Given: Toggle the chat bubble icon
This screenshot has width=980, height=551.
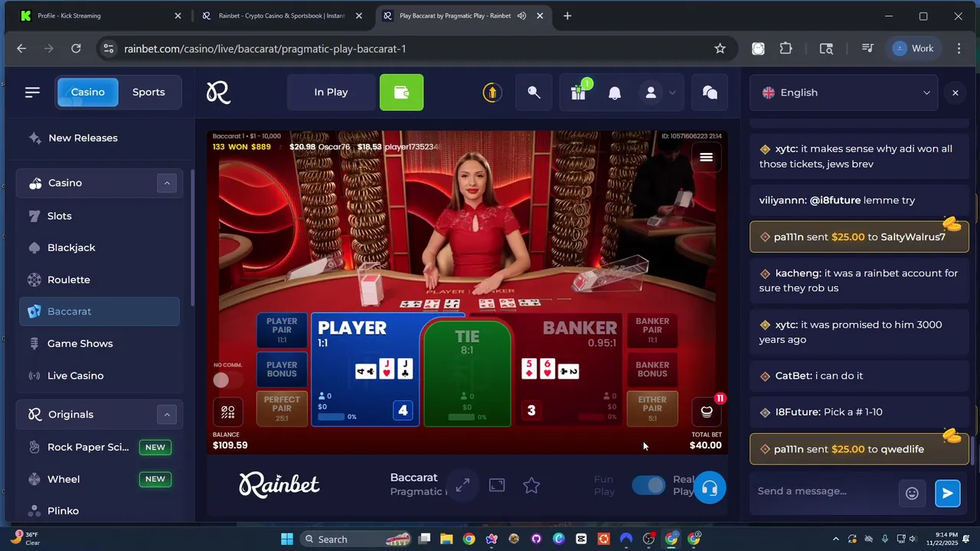Looking at the screenshot, I should tap(710, 93).
